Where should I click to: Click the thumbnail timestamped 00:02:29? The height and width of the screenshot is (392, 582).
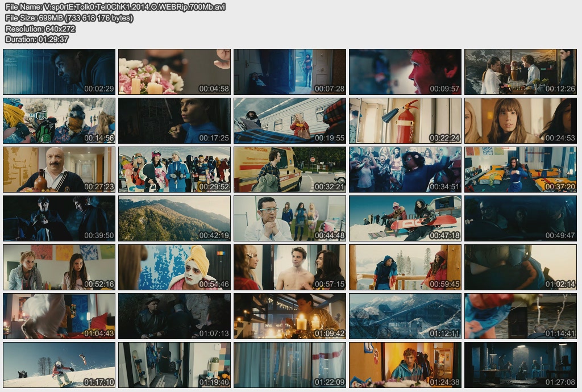(59, 72)
